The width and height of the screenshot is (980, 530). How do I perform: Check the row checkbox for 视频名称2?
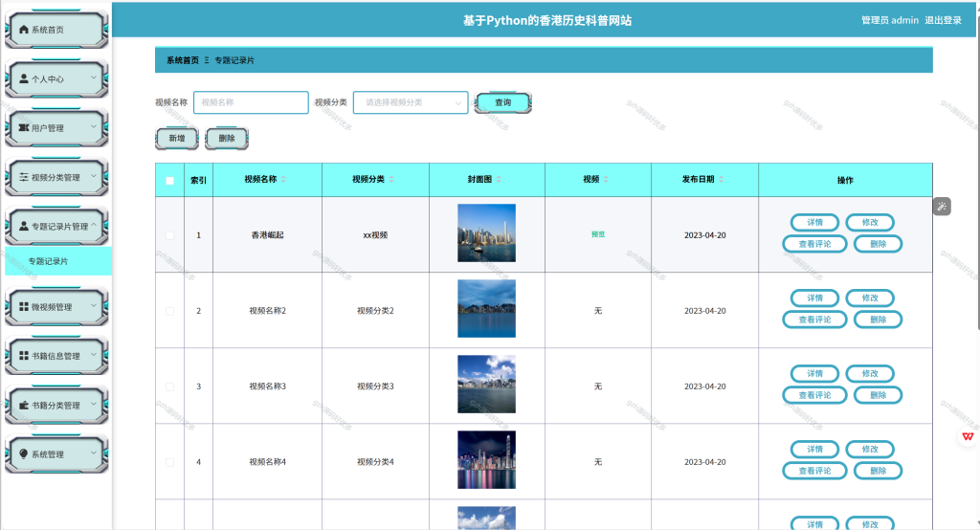click(x=170, y=311)
